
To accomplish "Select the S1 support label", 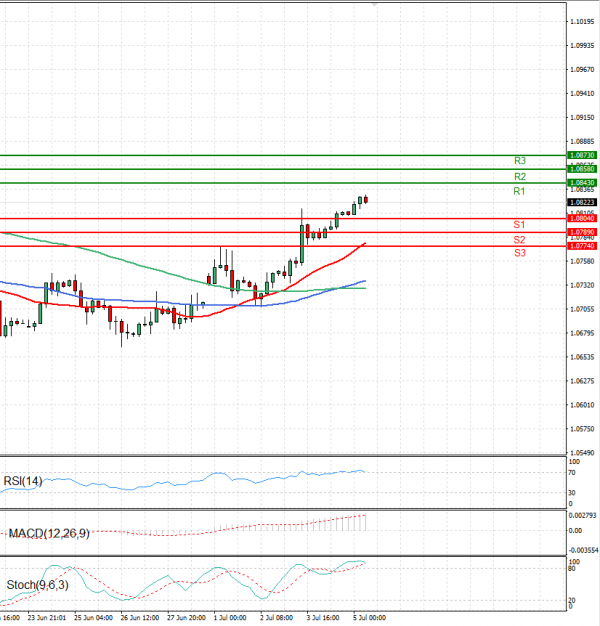I will (520, 225).
